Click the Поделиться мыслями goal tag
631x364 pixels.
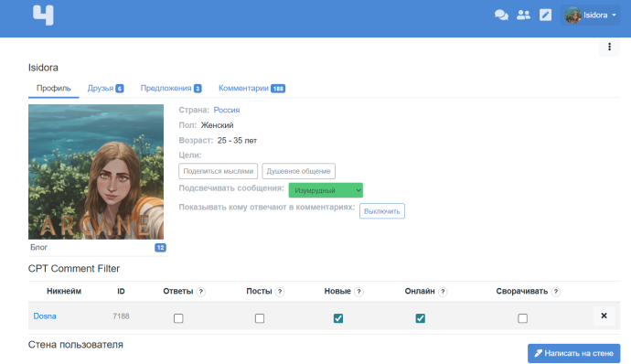(219, 171)
